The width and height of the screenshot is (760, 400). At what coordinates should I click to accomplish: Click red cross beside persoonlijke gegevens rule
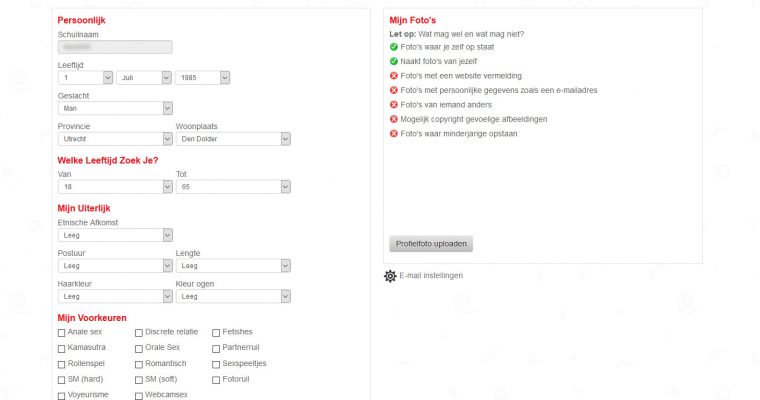pyautogui.click(x=394, y=90)
